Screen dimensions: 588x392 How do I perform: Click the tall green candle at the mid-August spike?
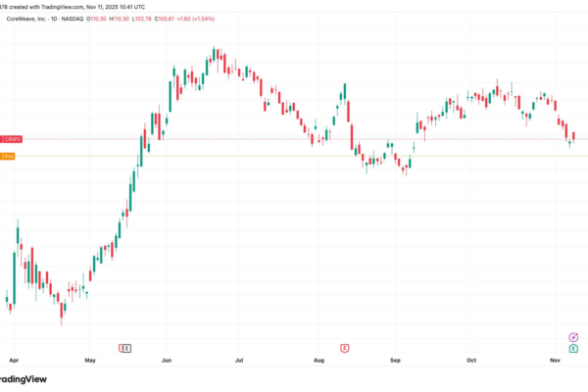click(x=345, y=93)
